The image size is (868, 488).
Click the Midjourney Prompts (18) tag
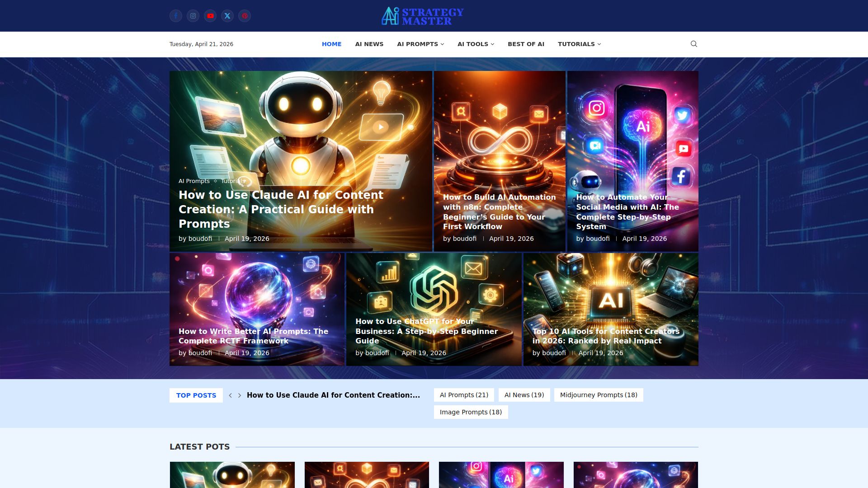[599, 395]
